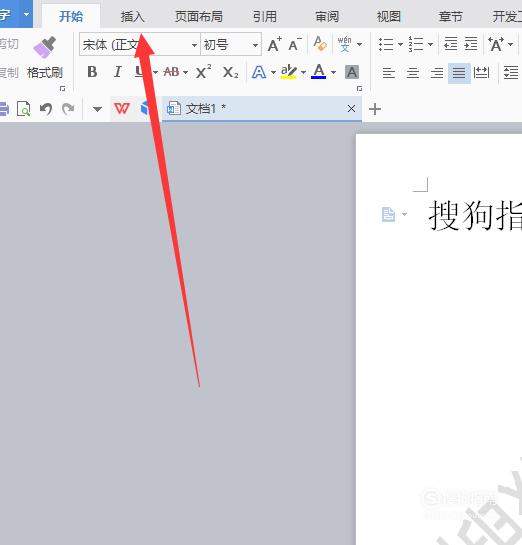
Task: Apply subscript X₂ formatting
Action: [230, 72]
